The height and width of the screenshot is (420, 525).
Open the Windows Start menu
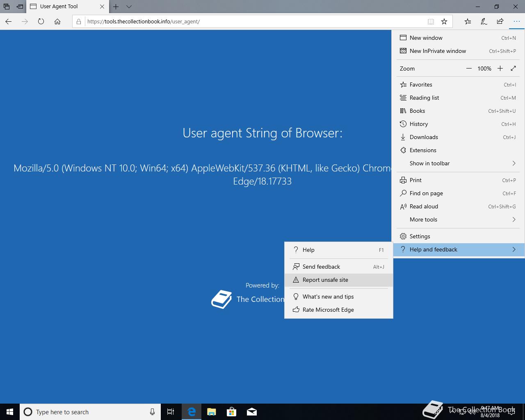point(10,412)
